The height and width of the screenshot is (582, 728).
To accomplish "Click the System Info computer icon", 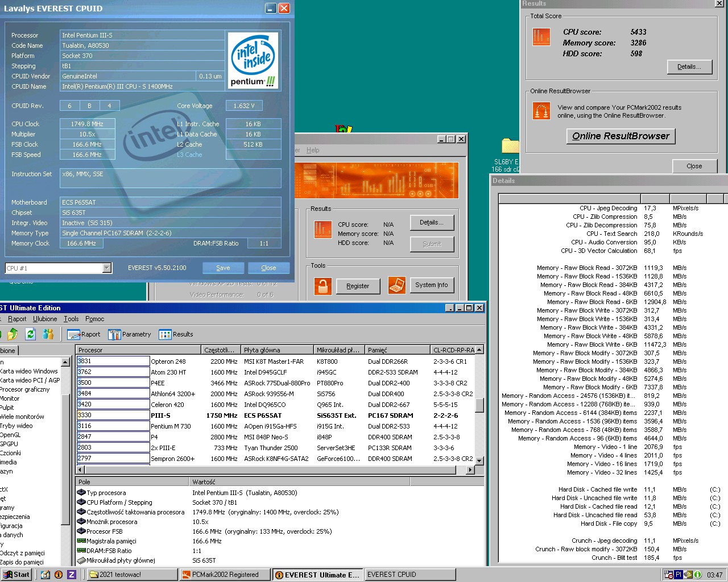I will (x=396, y=285).
